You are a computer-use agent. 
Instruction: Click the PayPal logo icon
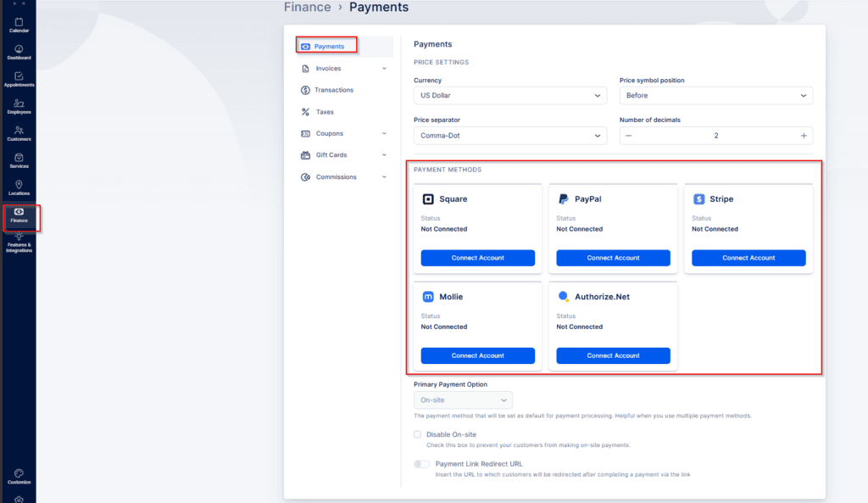click(564, 198)
